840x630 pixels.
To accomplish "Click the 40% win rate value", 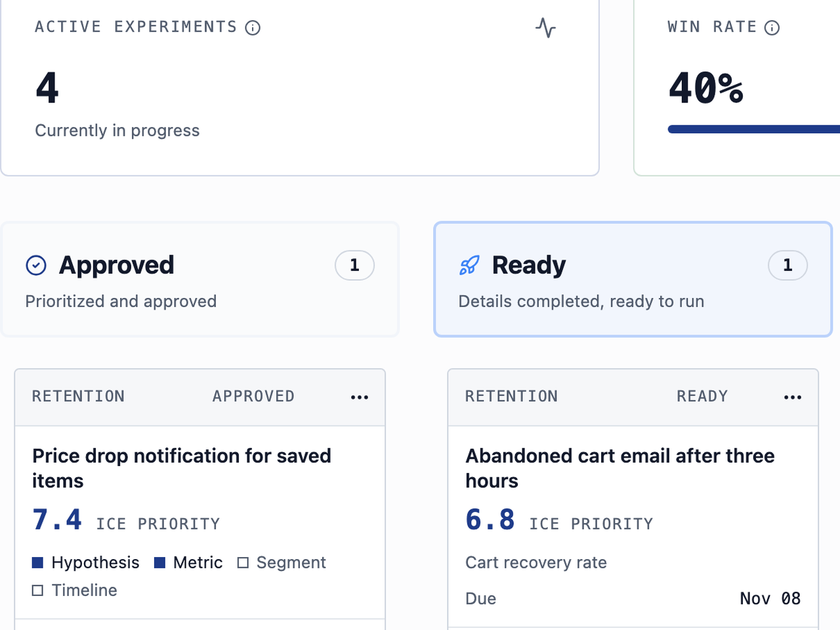I will coord(706,88).
